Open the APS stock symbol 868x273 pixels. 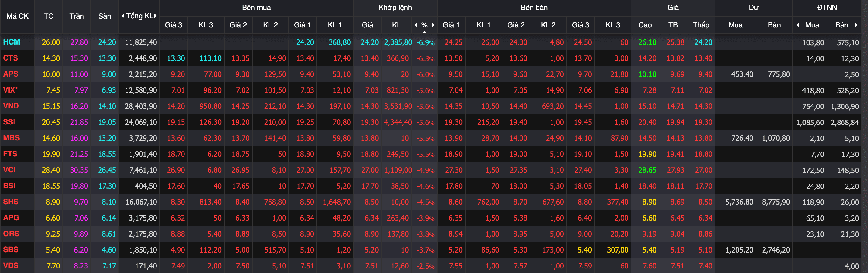pyautogui.click(x=11, y=74)
